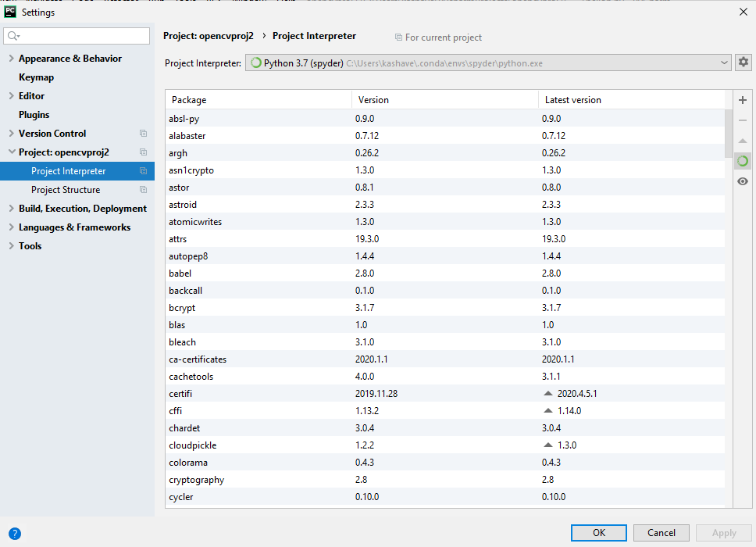Click the uninstall package minus icon

tap(743, 120)
